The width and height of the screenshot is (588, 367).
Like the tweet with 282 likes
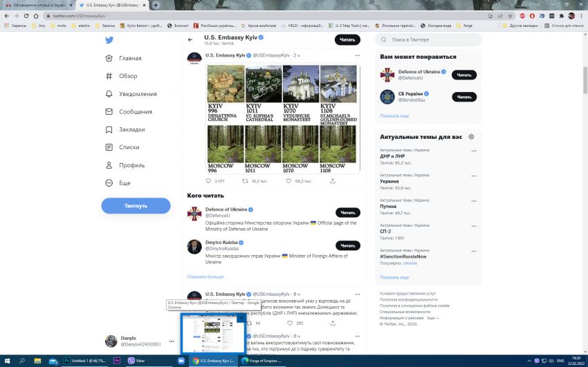click(x=289, y=323)
